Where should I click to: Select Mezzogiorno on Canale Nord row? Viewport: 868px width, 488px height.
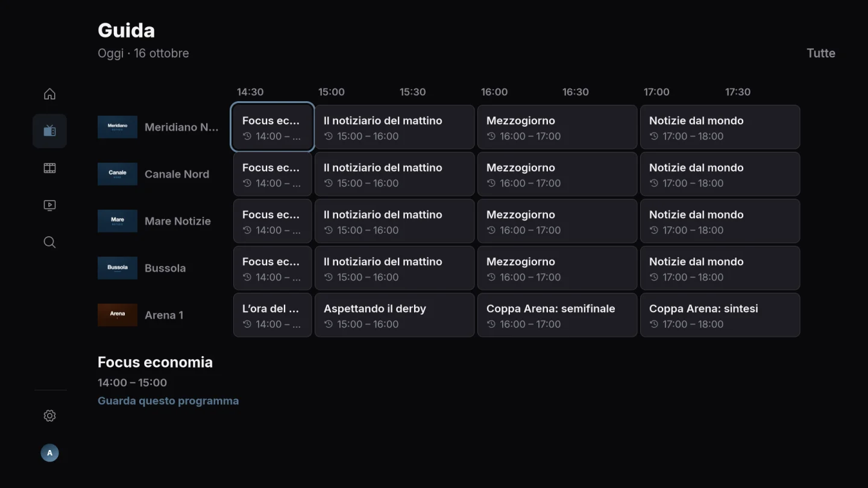click(558, 174)
